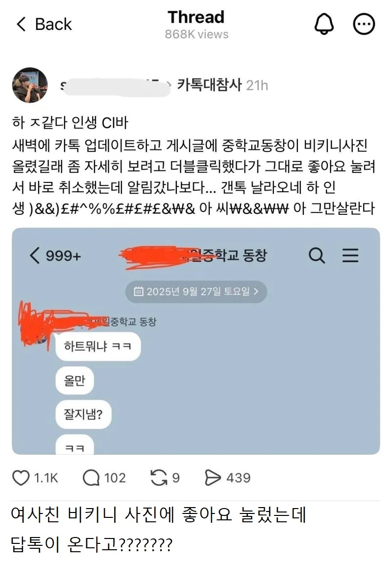392x563 pixels.
Task: Open the hamburger menu in the chat screenshot
Action: point(350,256)
